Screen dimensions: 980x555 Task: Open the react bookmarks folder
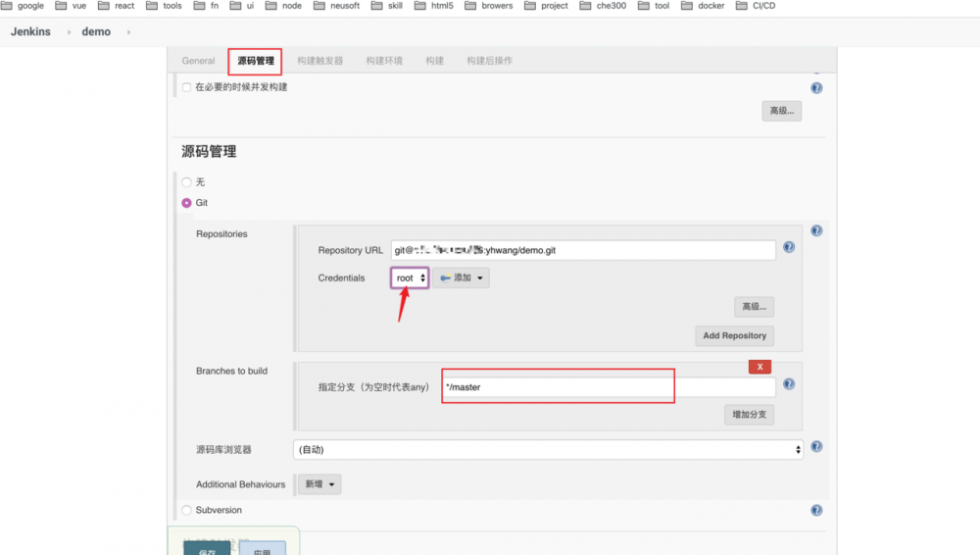[117, 6]
